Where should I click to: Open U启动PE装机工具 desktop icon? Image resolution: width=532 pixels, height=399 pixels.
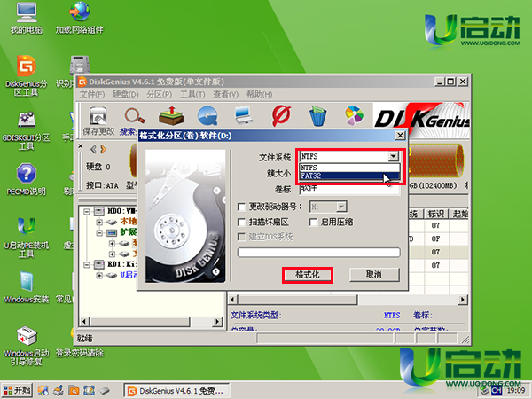point(26,238)
